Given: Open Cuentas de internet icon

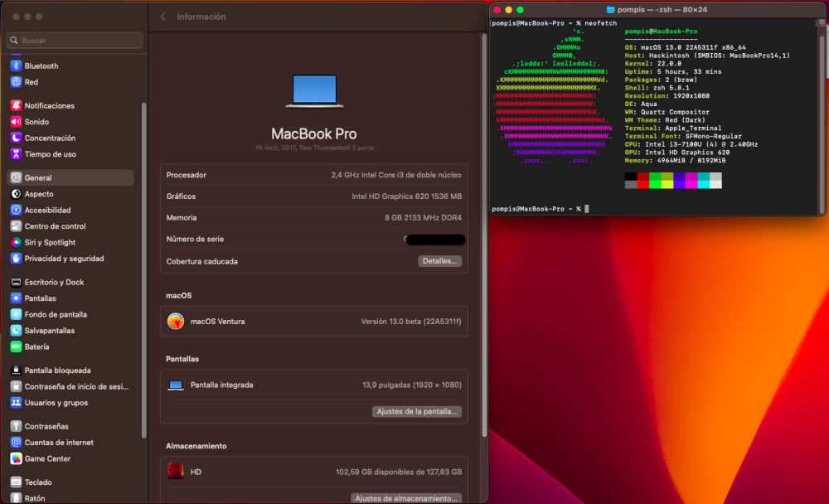Looking at the screenshot, I should click(16, 442).
